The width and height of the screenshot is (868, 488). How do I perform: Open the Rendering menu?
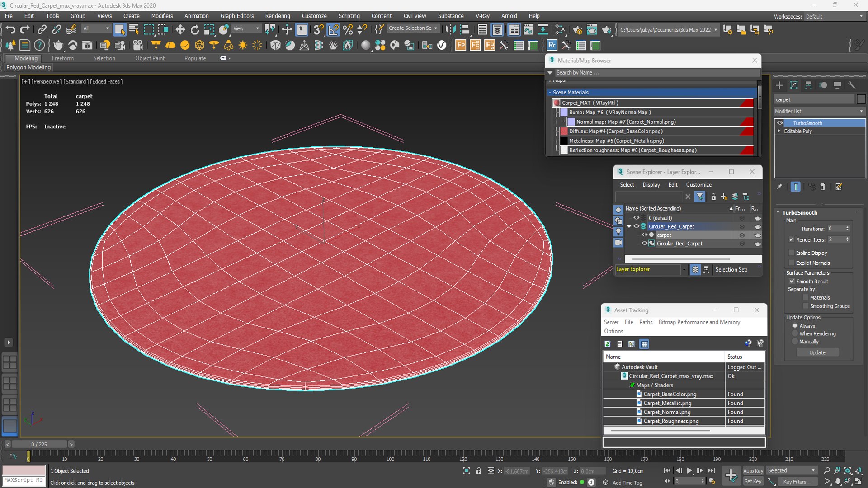(x=278, y=16)
